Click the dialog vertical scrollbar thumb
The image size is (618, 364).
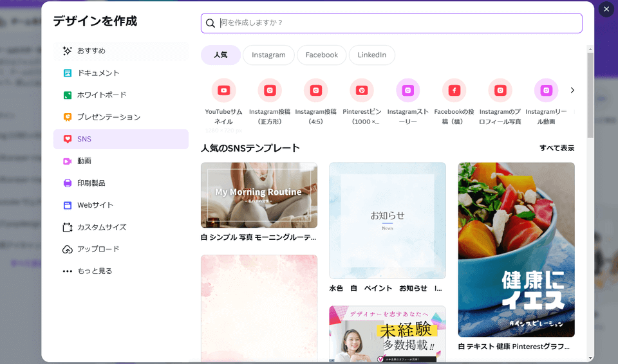[x=590, y=95]
